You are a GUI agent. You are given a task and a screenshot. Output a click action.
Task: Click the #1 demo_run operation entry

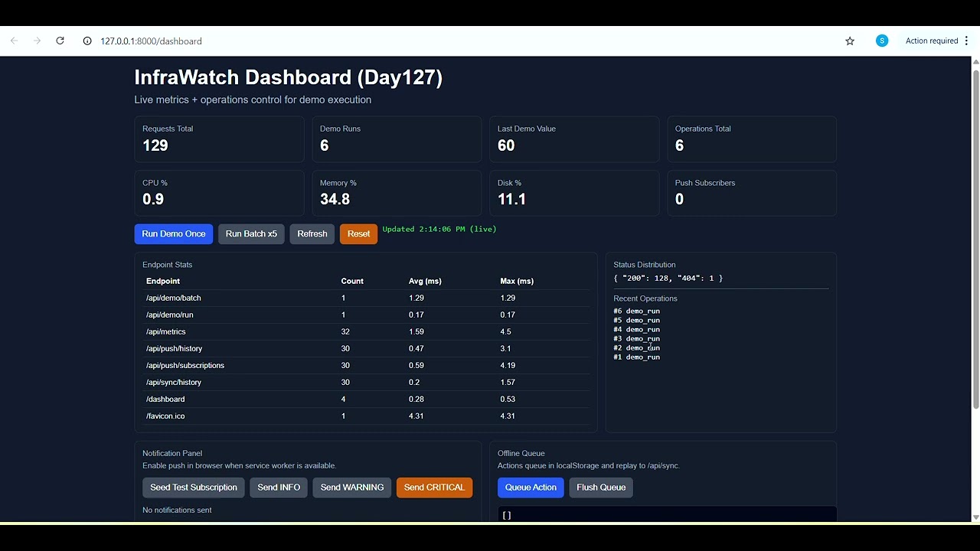[x=636, y=357]
